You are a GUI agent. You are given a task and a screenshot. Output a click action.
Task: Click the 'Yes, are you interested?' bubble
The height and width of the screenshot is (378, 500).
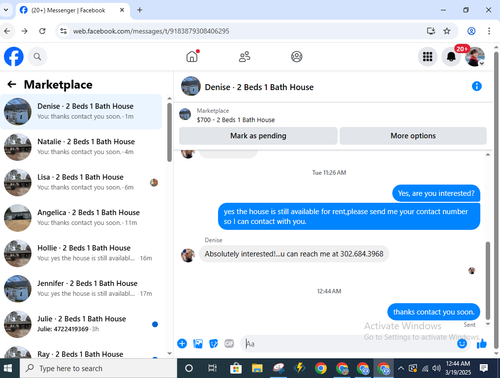[x=436, y=193]
